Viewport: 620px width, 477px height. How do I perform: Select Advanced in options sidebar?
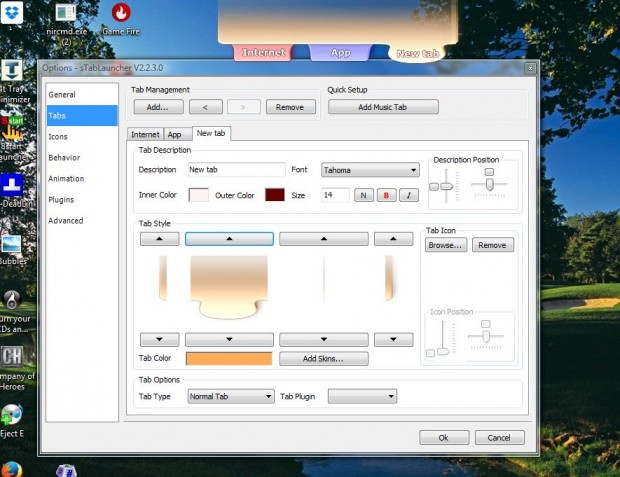pyautogui.click(x=82, y=220)
